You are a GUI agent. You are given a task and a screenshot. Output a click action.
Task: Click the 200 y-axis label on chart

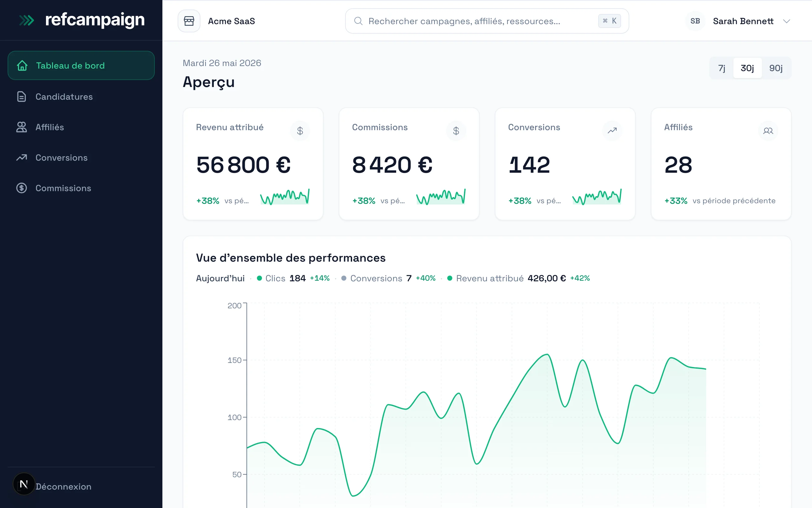234,305
